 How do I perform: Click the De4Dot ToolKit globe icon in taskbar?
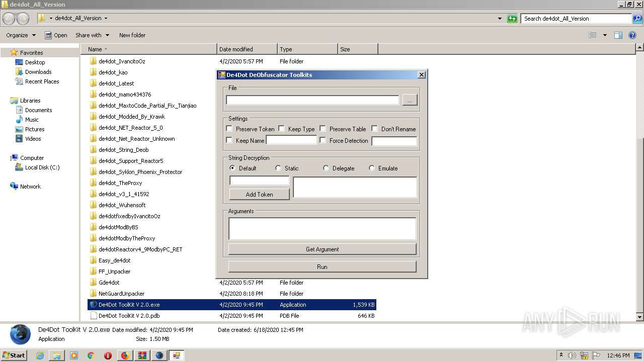click(x=159, y=355)
